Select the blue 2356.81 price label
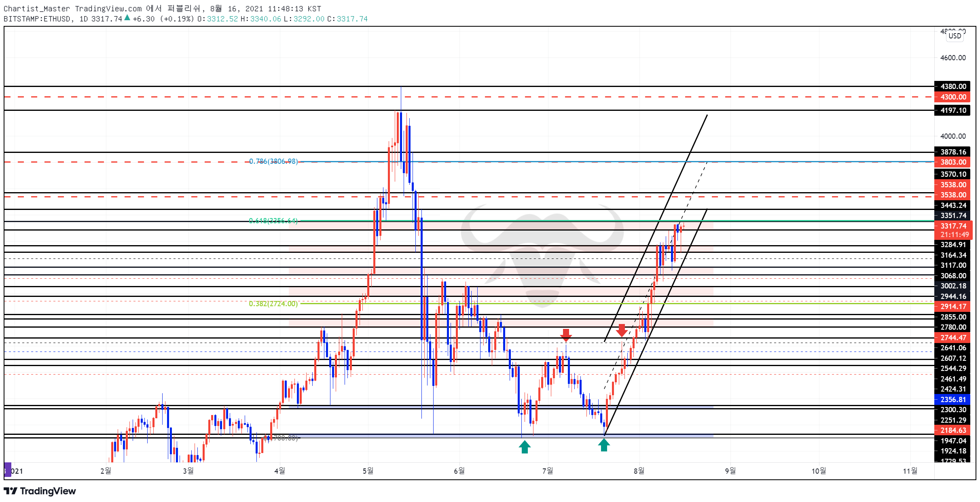Image resolution: width=980 pixels, height=502 pixels. [952, 399]
